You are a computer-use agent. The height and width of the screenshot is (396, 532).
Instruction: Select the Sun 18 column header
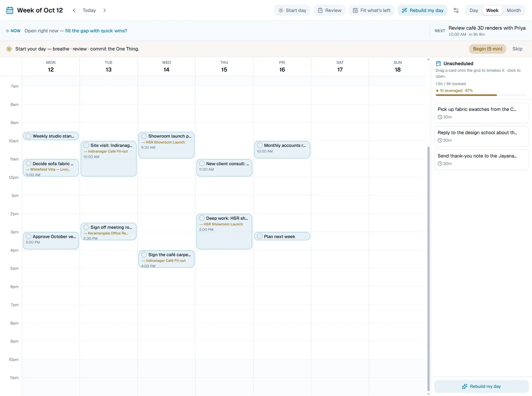(398, 66)
